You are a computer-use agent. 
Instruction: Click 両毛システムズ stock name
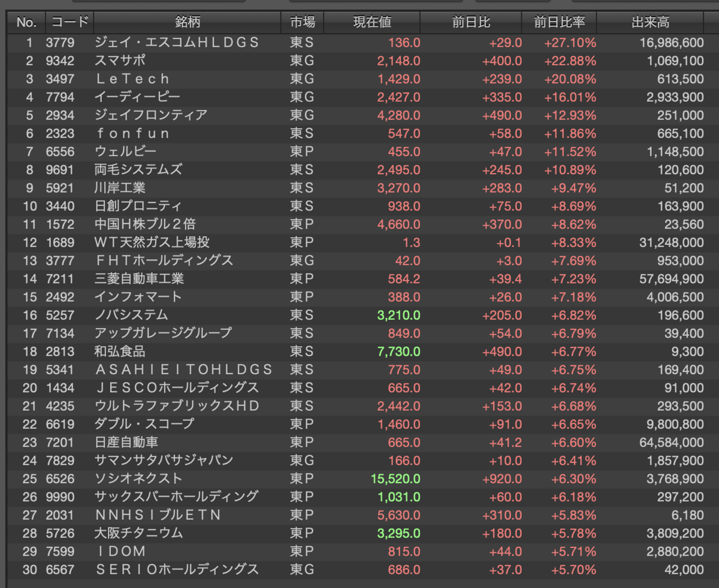(138, 169)
